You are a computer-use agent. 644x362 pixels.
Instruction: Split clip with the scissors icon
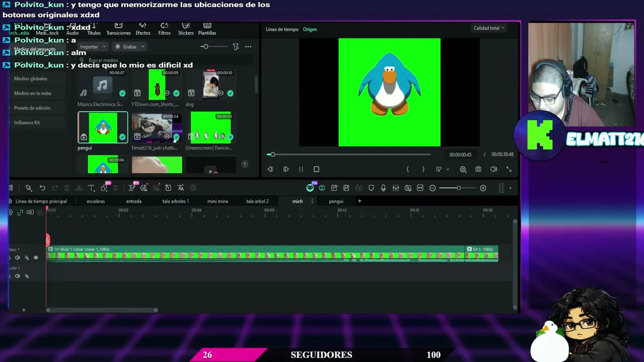tap(79, 188)
